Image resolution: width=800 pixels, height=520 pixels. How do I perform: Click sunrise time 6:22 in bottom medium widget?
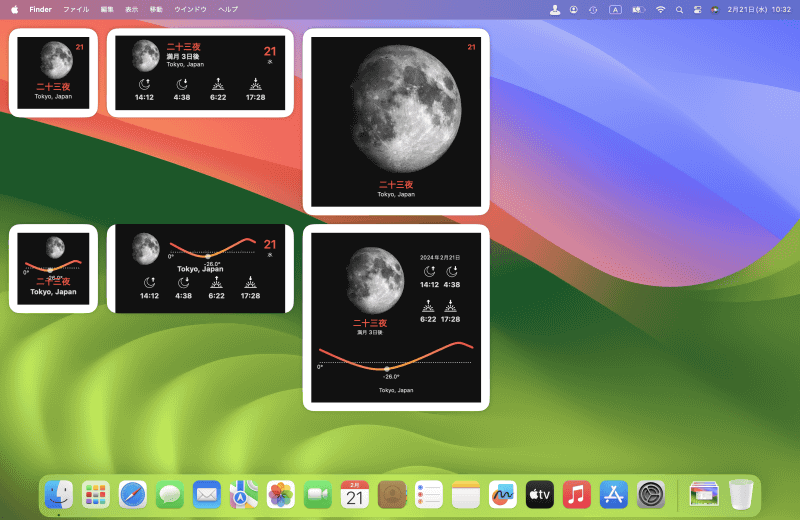pos(216,295)
